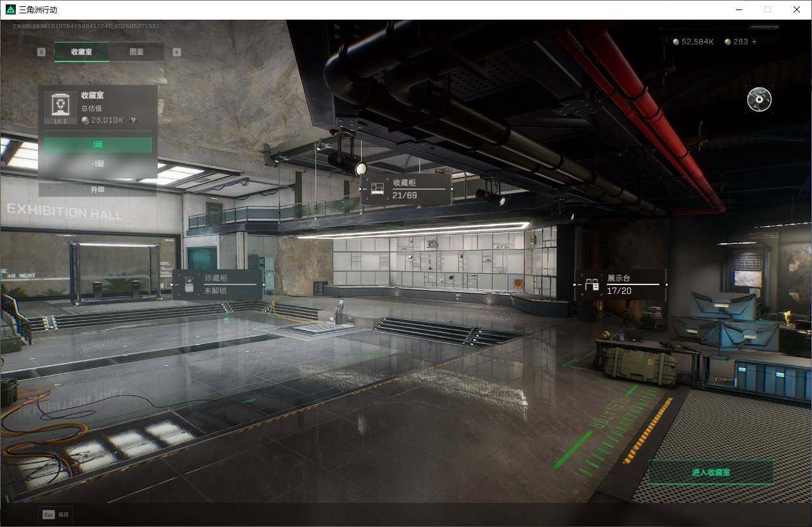Screen dimensions: 812x527
Task: Click the 总估值 coin icon beside 26,010K
Action: pyautogui.click(x=86, y=120)
